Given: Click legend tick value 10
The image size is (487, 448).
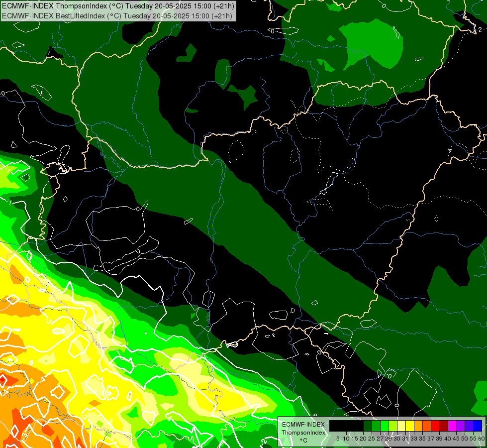Looking at the screenshot, I should click(x=346, y=439).
